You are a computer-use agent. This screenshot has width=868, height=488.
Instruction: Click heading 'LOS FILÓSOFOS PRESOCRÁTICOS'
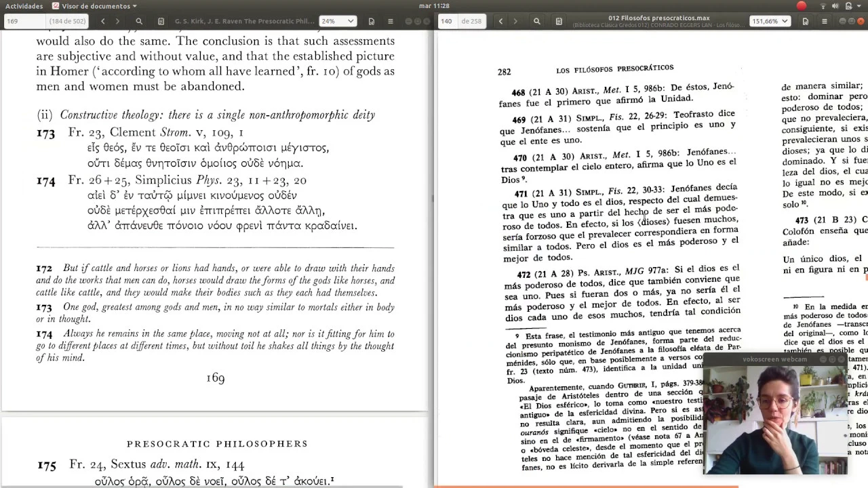pyautogui.click(x=615, y=68)
